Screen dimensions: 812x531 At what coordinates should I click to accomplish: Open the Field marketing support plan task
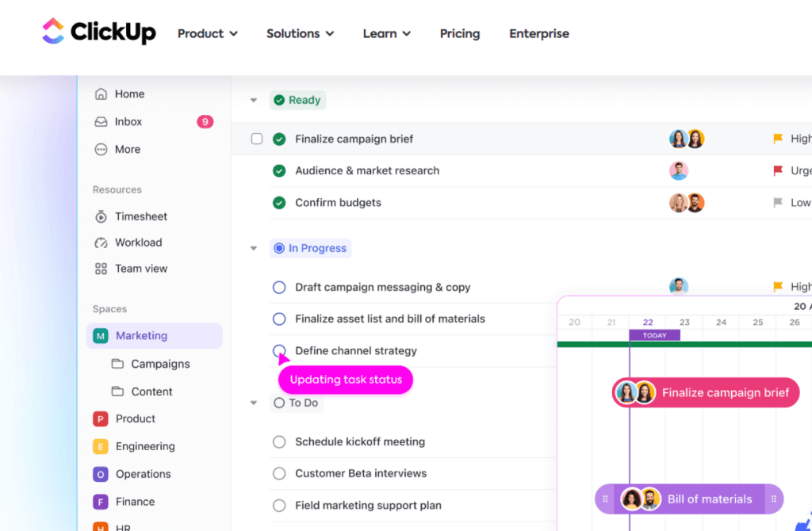click(x=368, y=505)
